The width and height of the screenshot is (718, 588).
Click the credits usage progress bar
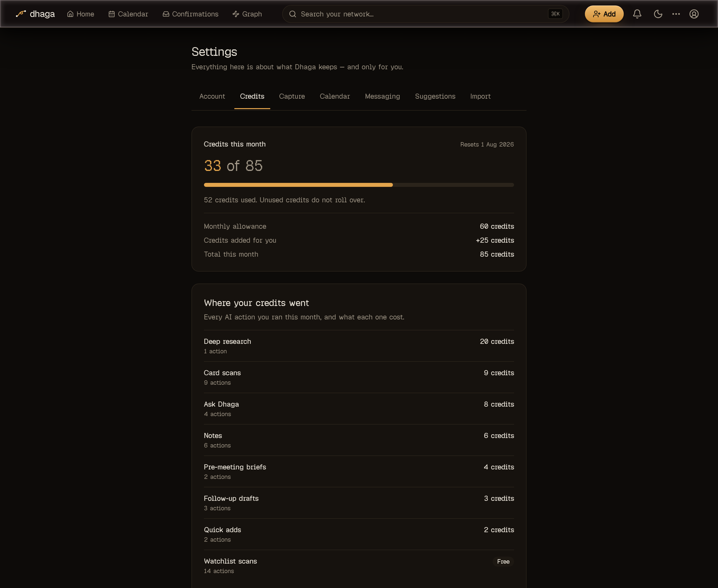pyautogui.click(x=359, y=185)
